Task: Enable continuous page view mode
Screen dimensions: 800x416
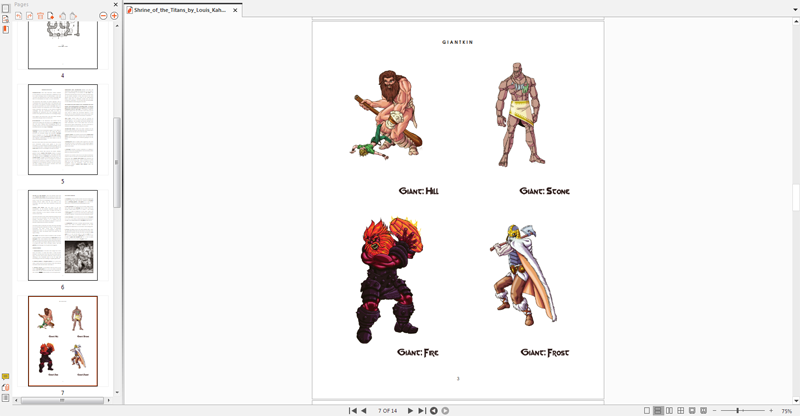Action: pos(658,411)
